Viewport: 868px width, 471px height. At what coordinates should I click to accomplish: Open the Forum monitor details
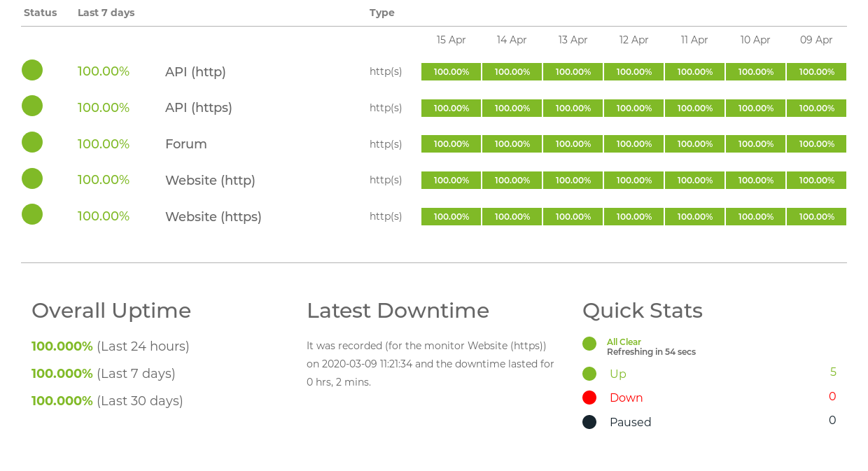[185, 144]
